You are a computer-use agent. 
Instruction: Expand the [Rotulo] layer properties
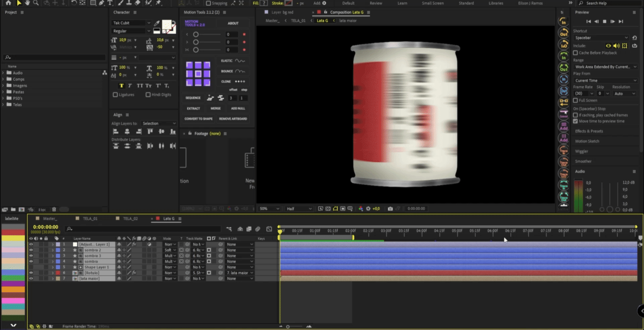[53, 273]
